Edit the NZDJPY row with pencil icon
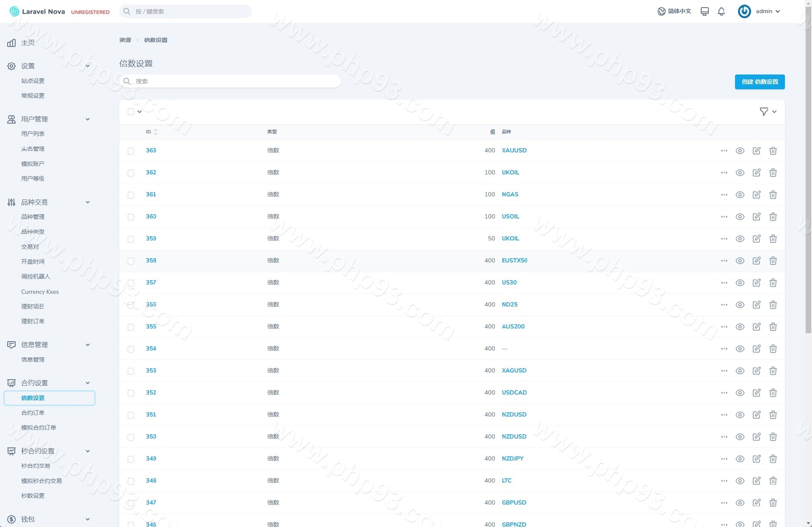This screenshot has width=812, height=527. (756, 459)
